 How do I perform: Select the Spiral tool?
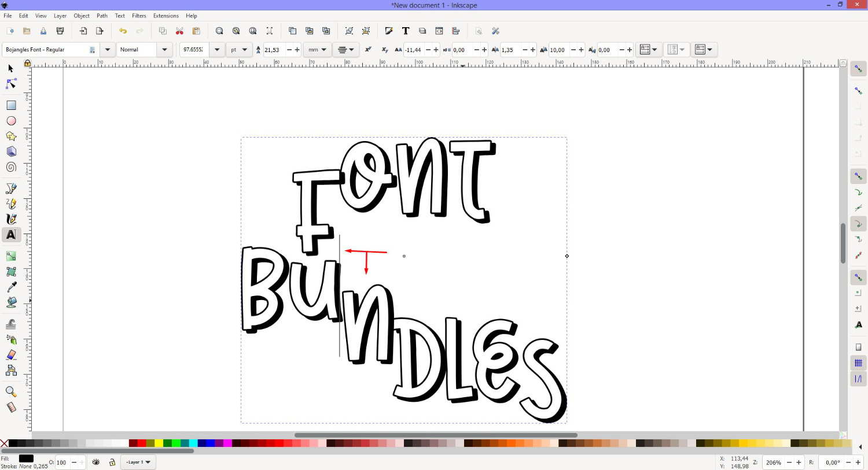[11, 167]
